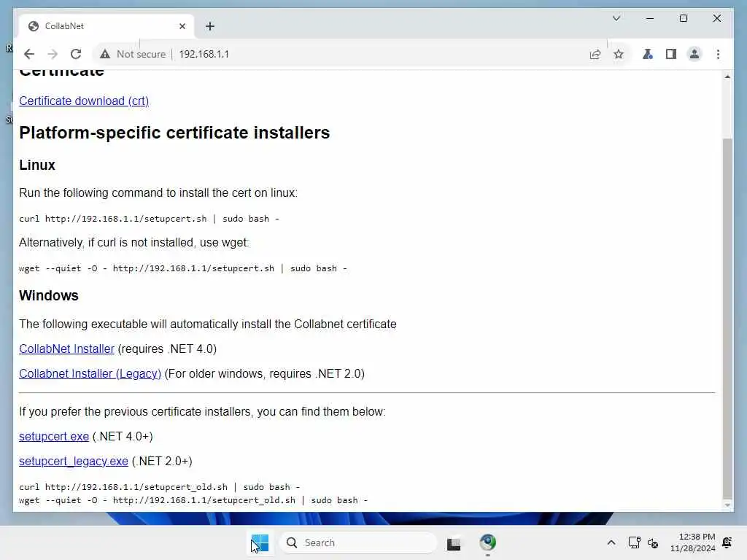Click the vertical scrollbar thumb
The height and width of the screenshot is (560, 747).
pyautogui.click(x=727, y=318)
